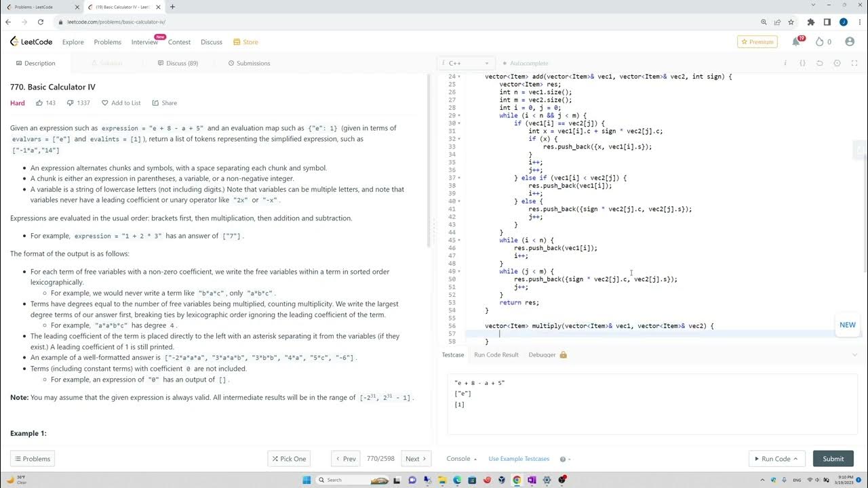The width and height of the screenshot is (868, 488).
Task: Share this page via address bar icon
Action: click(777, 22)
